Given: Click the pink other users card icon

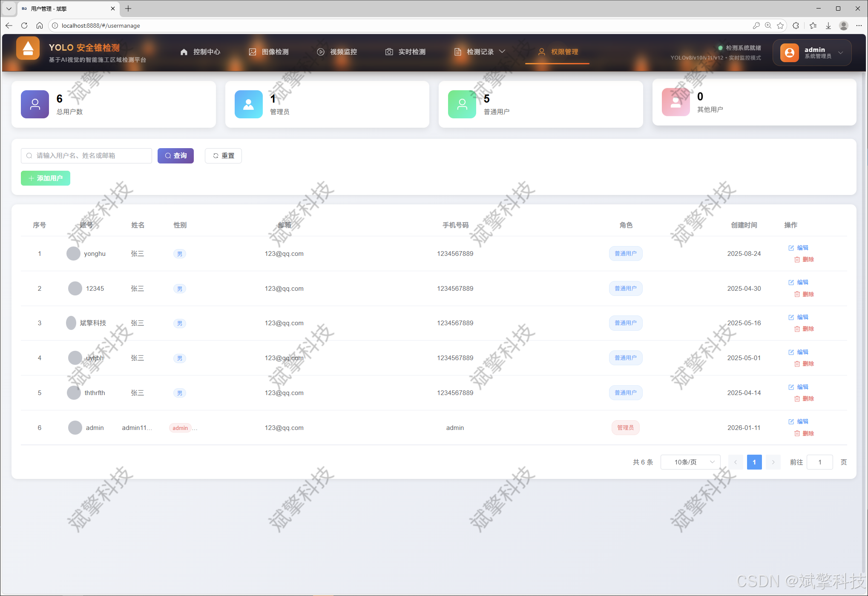Looking at the screenshot, I should click(675, 102).
